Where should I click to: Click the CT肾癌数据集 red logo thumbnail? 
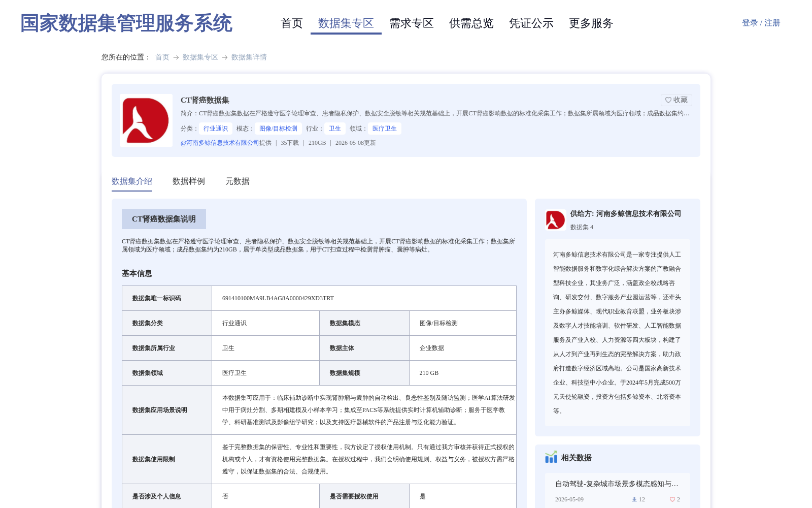pos(146,120)
